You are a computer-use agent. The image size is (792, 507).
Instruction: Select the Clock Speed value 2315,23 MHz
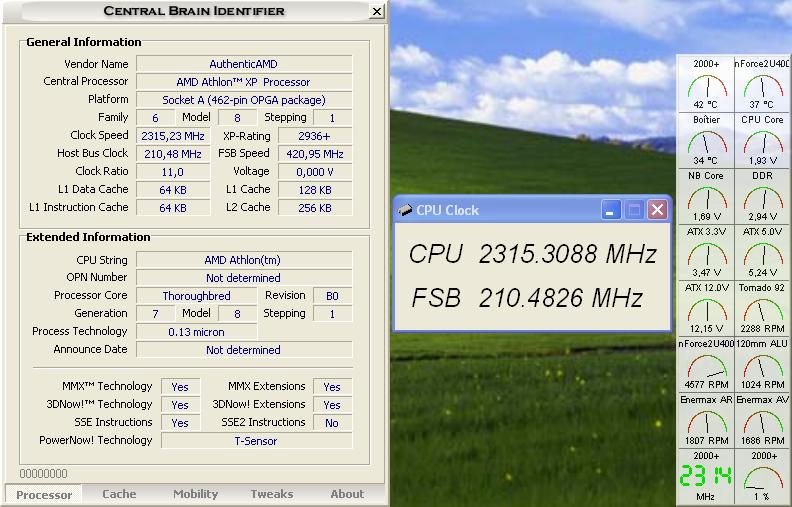(x=173, y=136)
